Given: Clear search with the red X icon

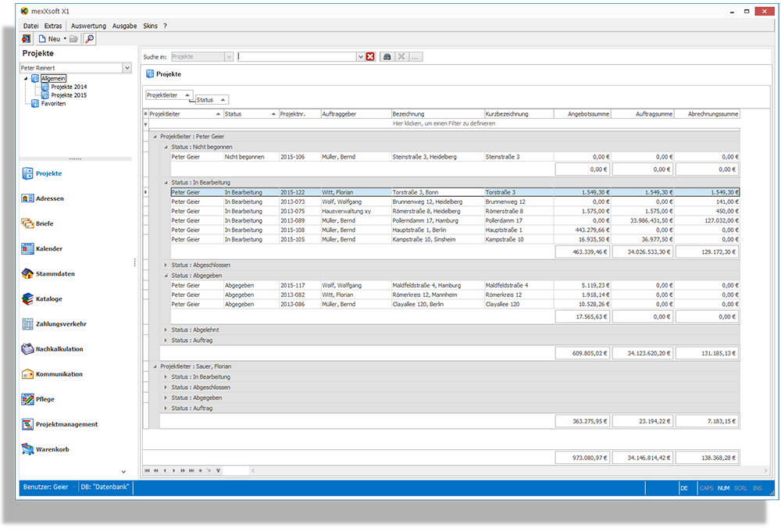Looking at the screenshot, I should (x=370, y=57).
